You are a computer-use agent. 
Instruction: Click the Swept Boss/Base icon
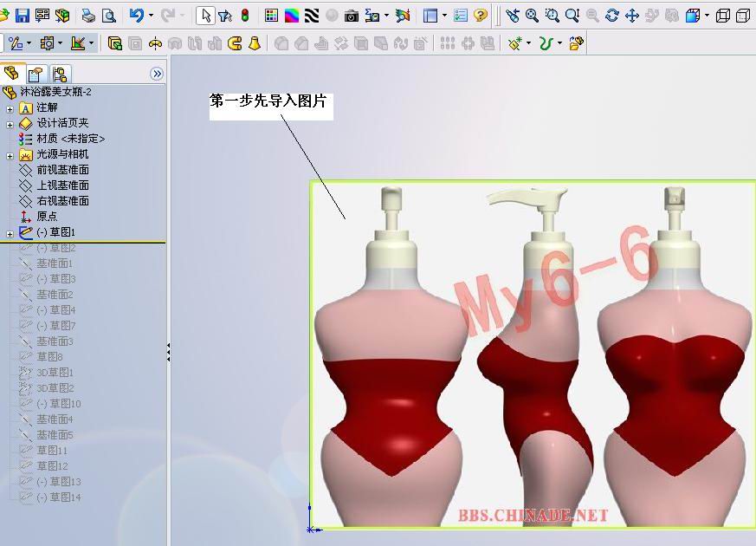pyautogui.click(x=235, y=43)
